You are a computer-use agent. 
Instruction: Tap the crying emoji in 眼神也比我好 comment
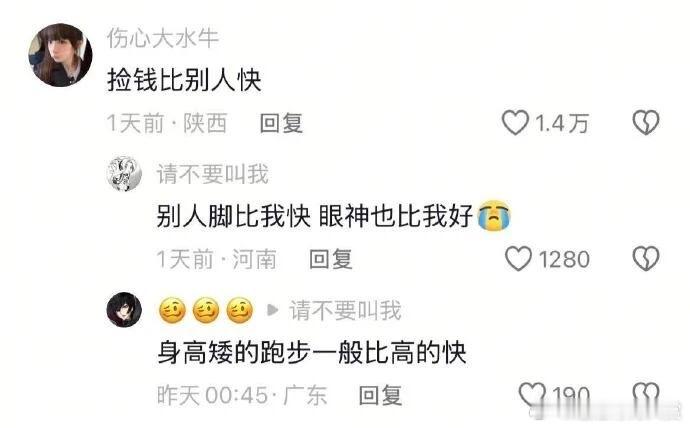coord(494,216)
